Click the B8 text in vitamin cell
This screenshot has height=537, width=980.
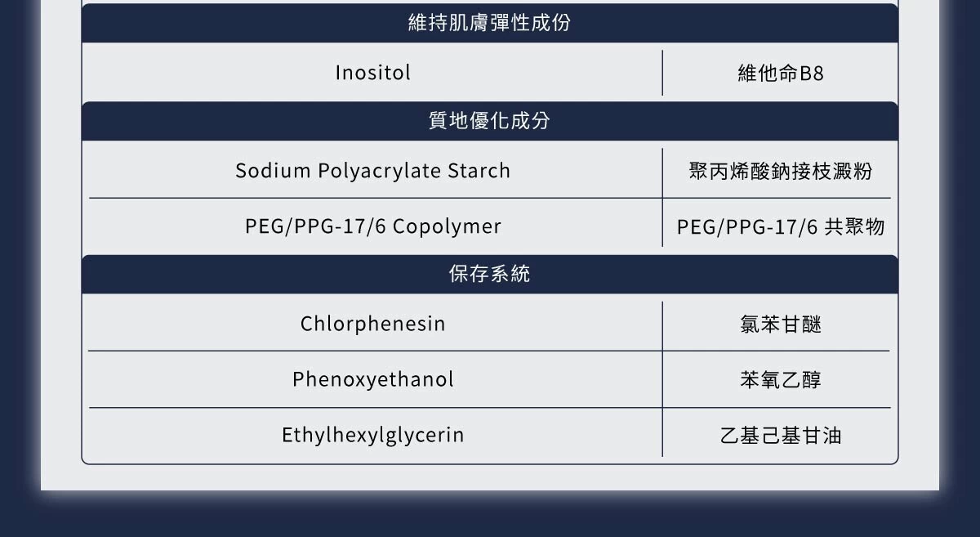point(812,74)
